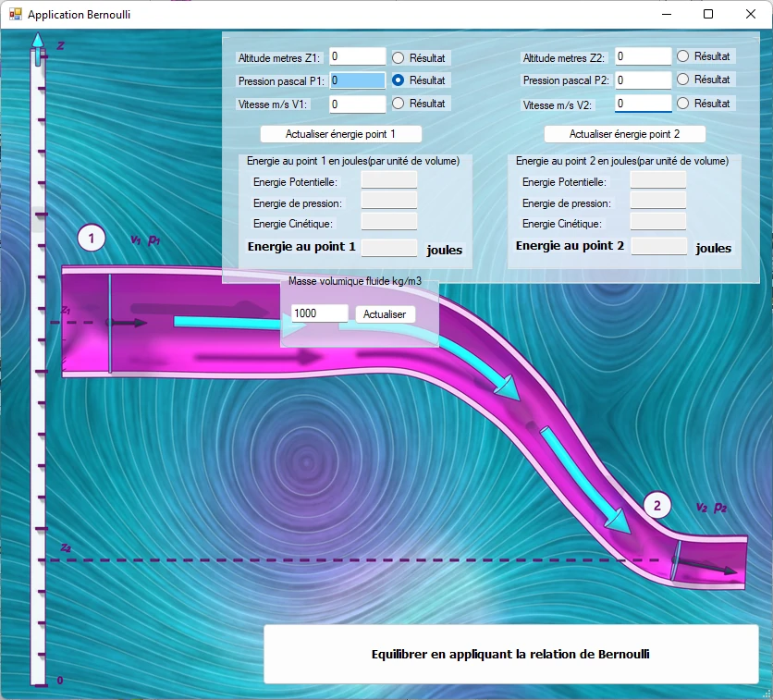Click the 'z1' label beside the pipe inlet
773x700 pixels.
66,310
